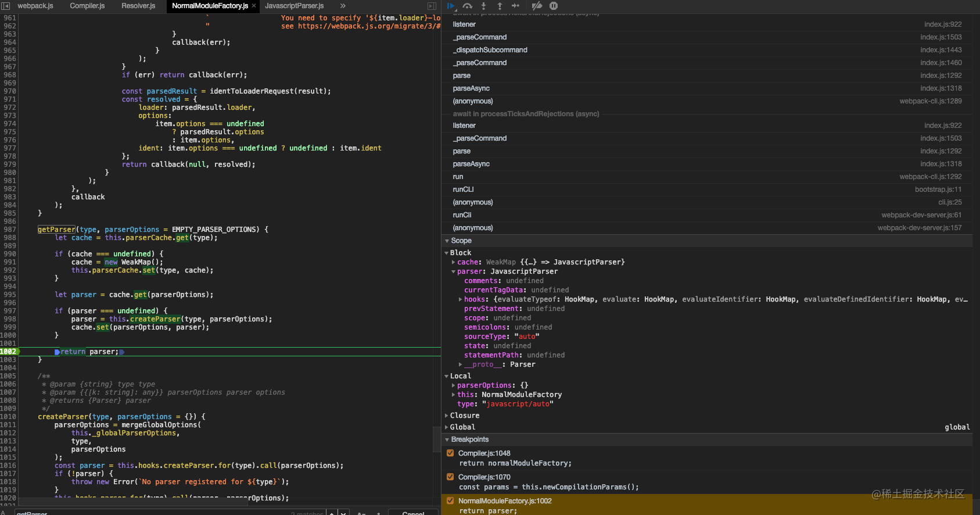This screenshot has height=515, width=980.
Task: Click createParser on line 1010
Action: tap(63, 417)
